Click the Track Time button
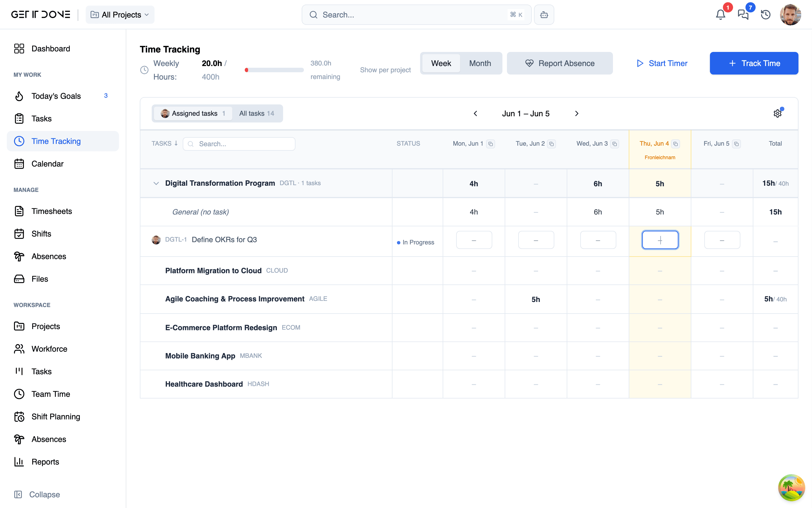The width and height of the screenshot is (812, 508). pyautogui.click(x=754, y=63)
